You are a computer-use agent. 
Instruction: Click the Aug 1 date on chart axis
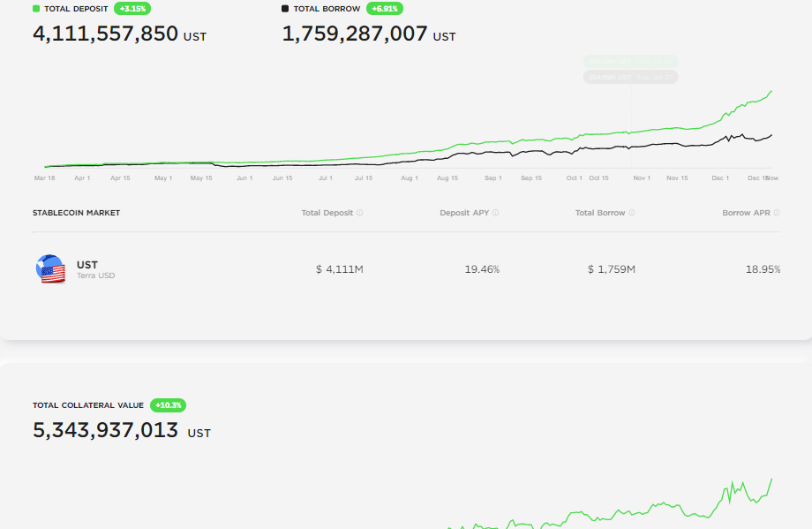(410, 178)
